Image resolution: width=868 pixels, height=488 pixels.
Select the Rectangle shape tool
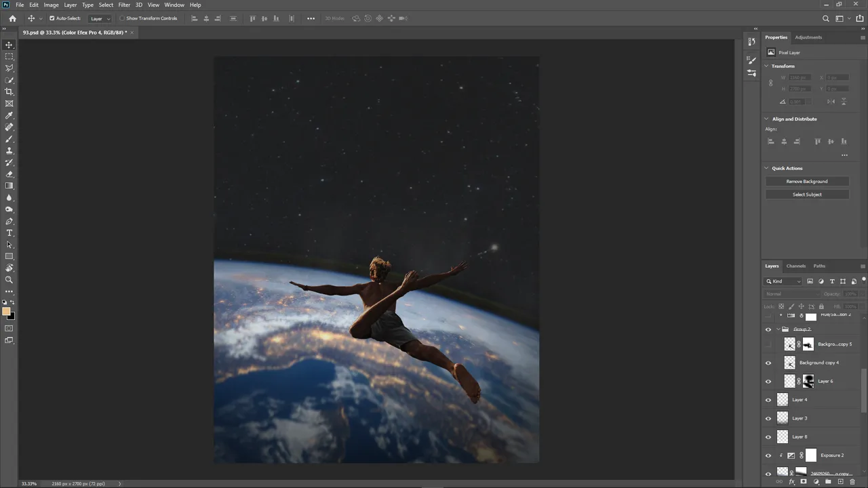tap(9, 256)
